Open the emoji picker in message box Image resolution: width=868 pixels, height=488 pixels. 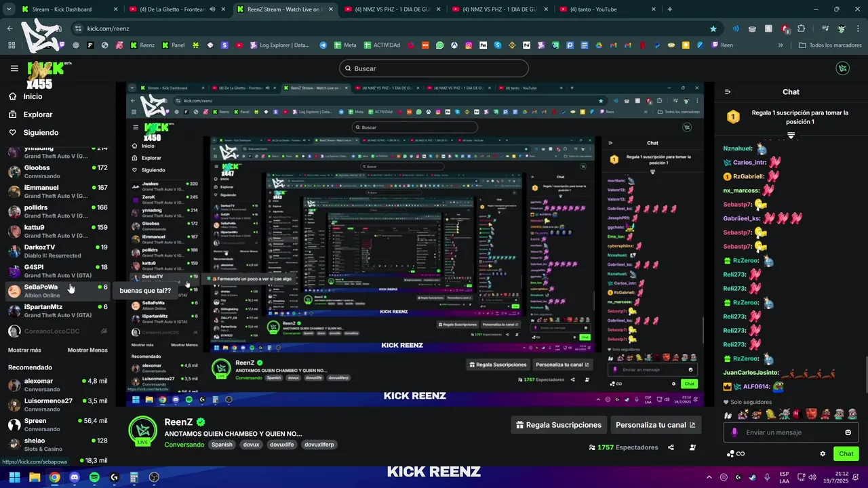[x=848, y=432]
